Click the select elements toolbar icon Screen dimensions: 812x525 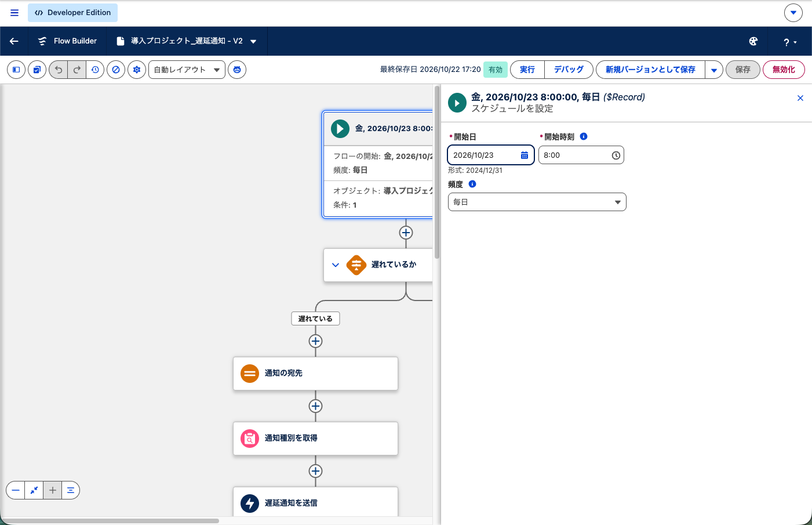tap(37, 70)
